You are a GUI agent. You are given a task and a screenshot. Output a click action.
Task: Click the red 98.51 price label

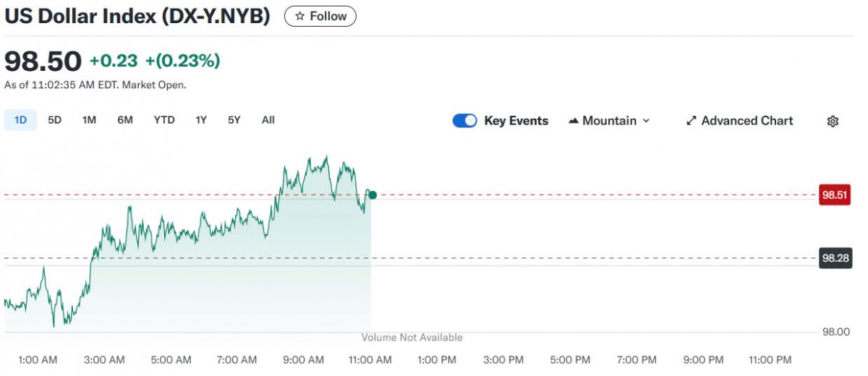tap(834, 195)
